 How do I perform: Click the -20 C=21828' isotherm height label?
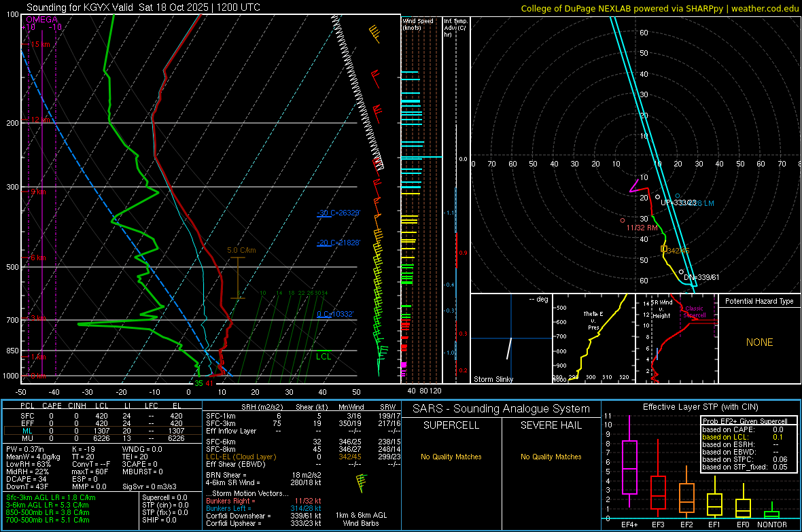[x=338, y=243]
